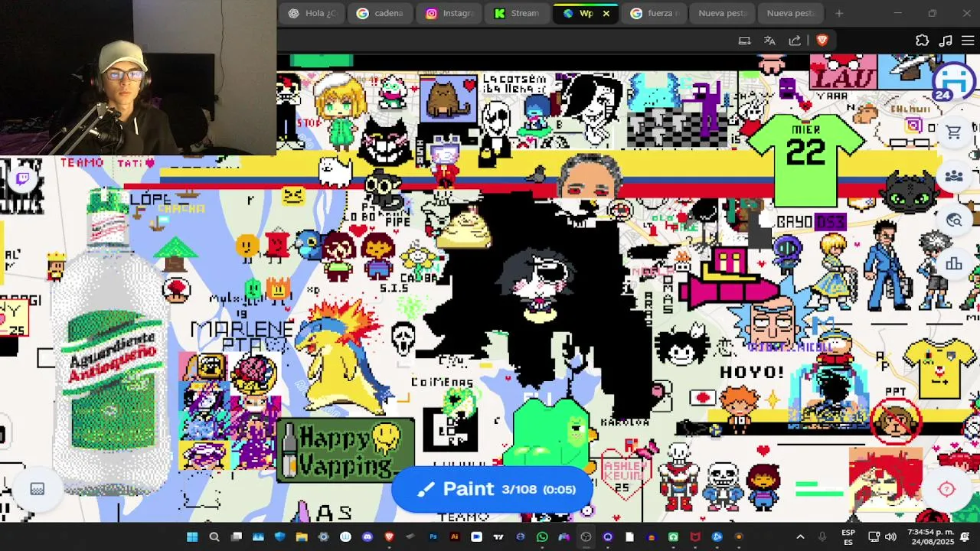Open Brave browser from taskbar
This screenshot has width=980, height=551.
click(389, 536)
